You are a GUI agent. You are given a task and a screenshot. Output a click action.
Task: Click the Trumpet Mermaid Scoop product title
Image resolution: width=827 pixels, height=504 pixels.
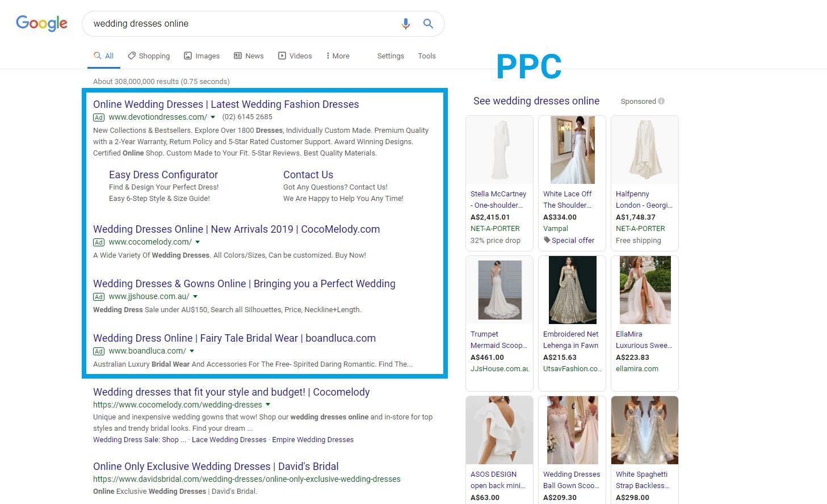click(499, 340)
